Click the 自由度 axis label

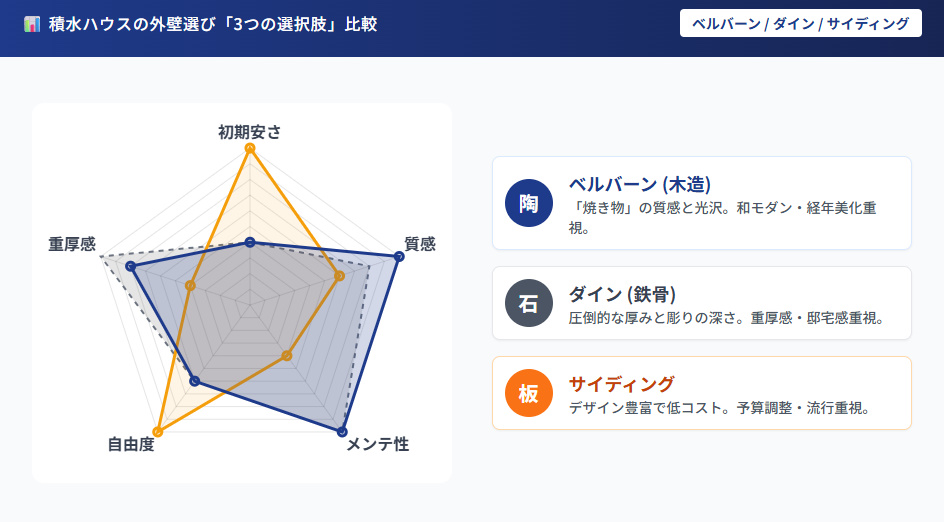[131, 444]
